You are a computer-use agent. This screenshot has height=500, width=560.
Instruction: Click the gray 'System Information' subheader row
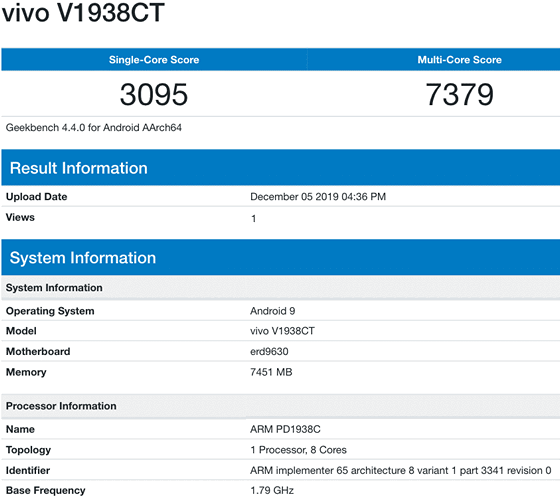point(281,288)
